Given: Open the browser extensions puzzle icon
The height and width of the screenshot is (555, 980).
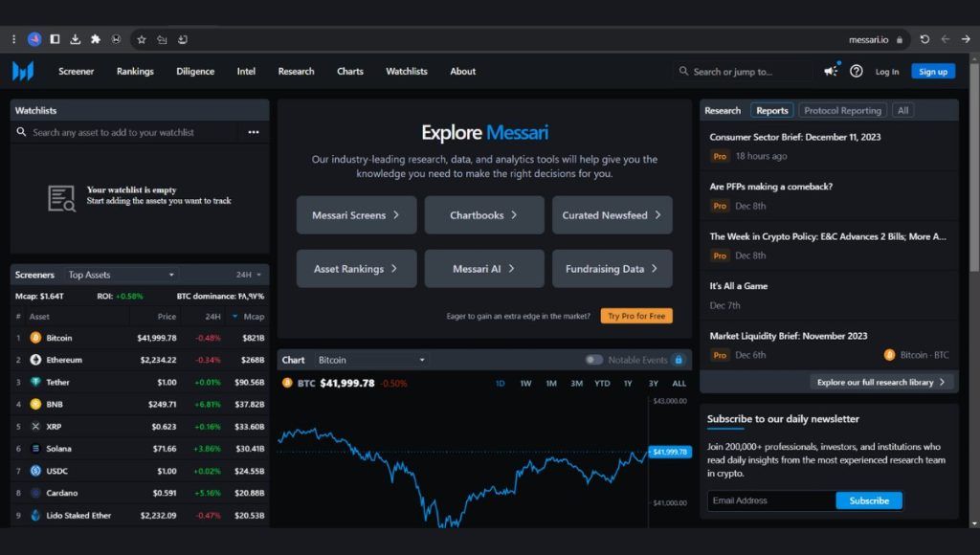Looking at the screenshot, I should 96,39.
